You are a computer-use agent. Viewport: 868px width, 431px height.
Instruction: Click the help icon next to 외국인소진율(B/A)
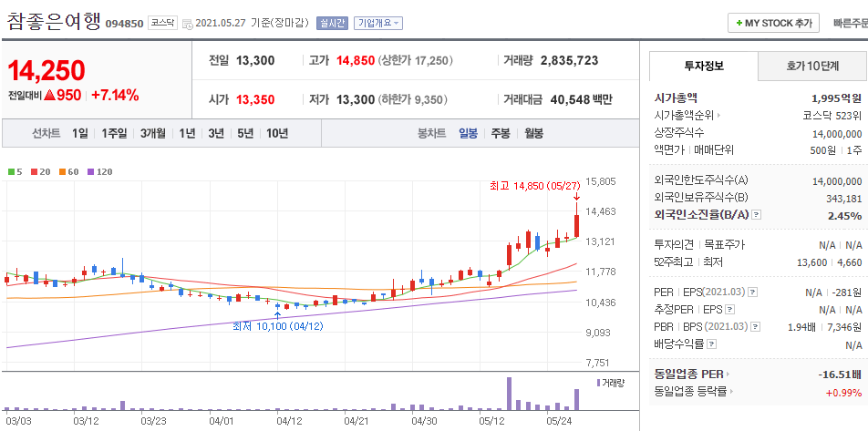tap(757, 215)
